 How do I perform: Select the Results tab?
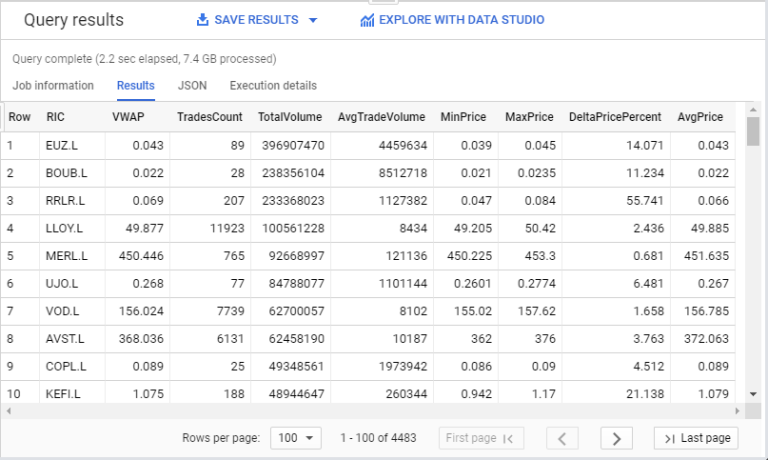[136, 86]
